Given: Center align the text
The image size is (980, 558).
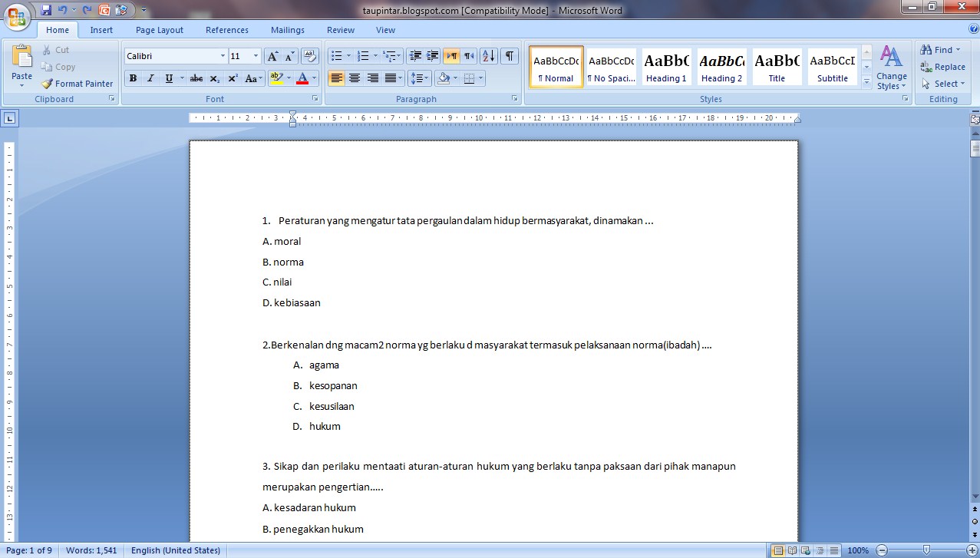Looking at the screenshot, I should [355, 78].
